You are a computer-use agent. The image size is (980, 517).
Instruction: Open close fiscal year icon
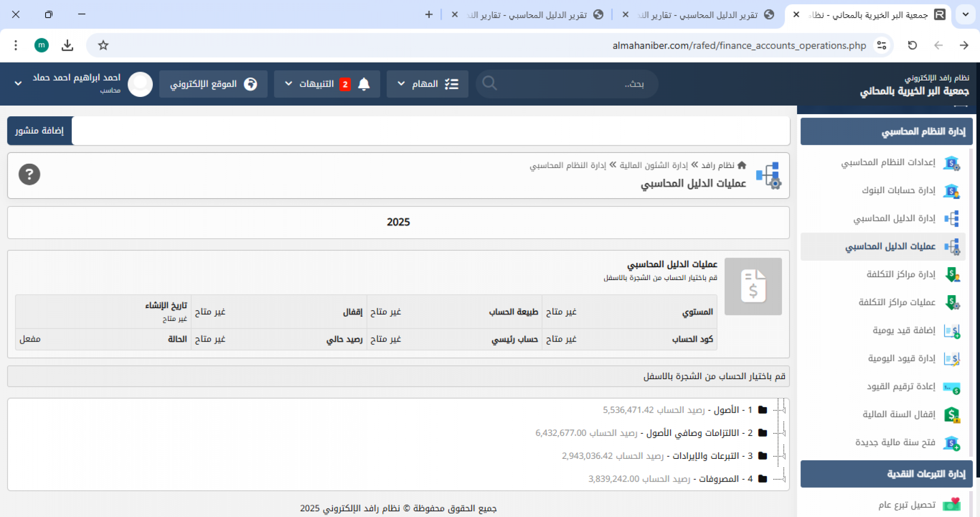point(952,414)
